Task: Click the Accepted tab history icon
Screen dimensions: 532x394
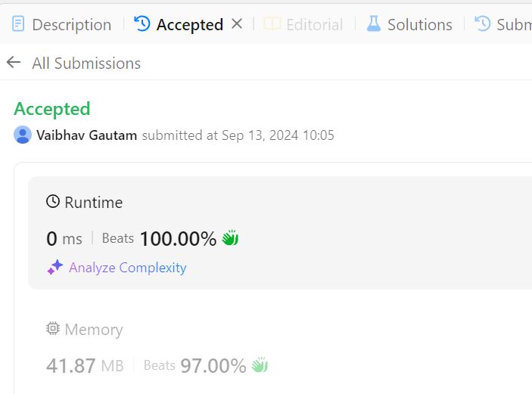Action: (x=142, y=24)
